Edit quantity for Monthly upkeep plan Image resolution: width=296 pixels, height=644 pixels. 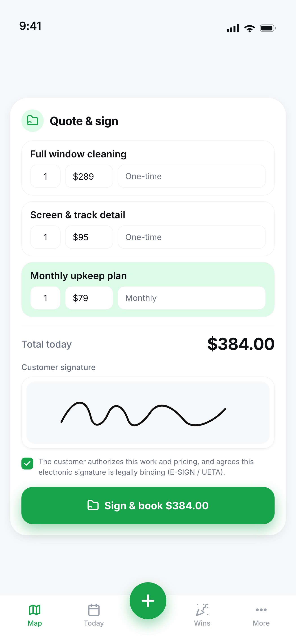[46, 298]
